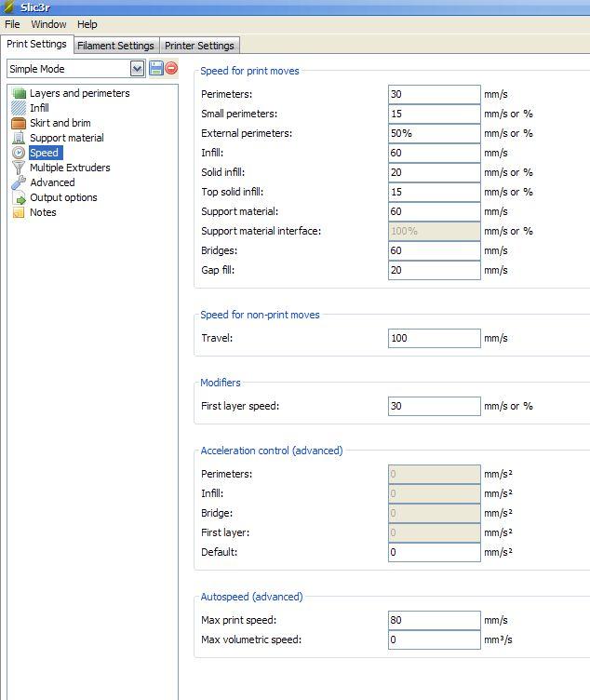Select the Infill section label in sidebar
The image size is (590, 700).
(39, 108)
